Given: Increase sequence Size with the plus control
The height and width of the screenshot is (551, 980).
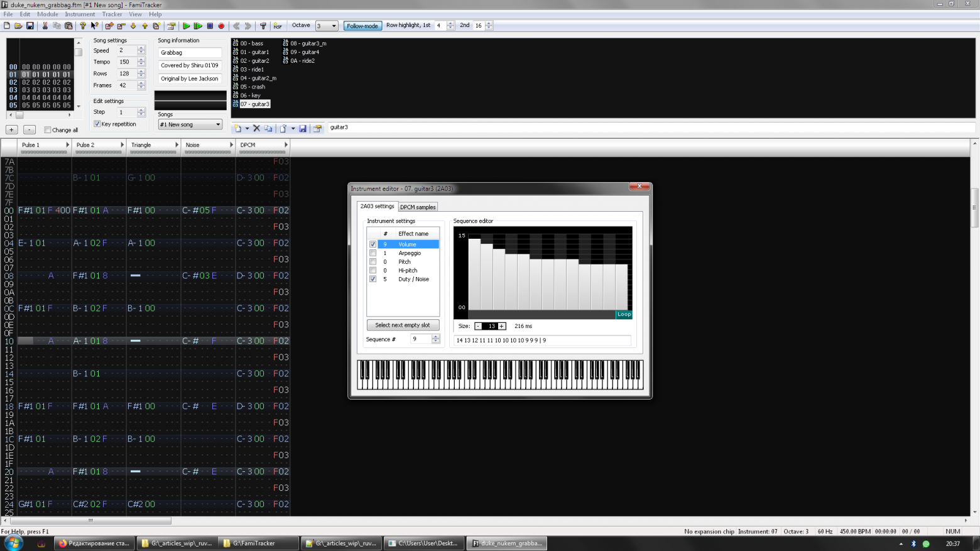Looking at the screenshot, I should (x=501, y=326).
